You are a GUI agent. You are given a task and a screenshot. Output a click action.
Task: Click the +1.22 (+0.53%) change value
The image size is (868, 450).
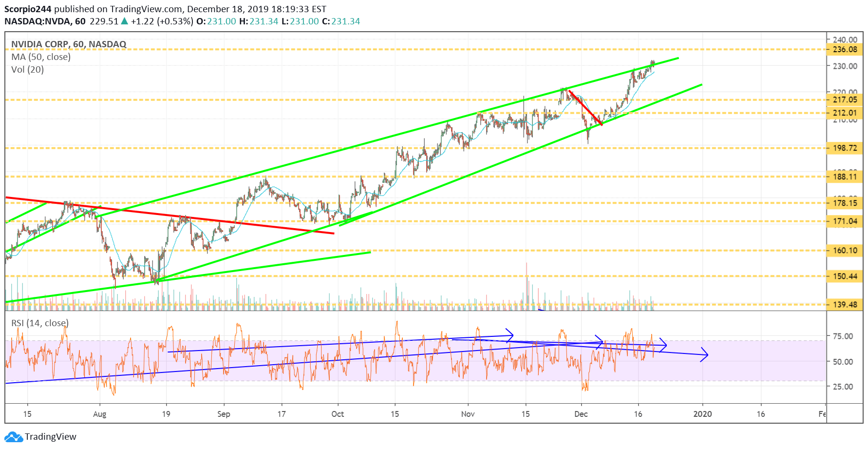pos(162,21)
